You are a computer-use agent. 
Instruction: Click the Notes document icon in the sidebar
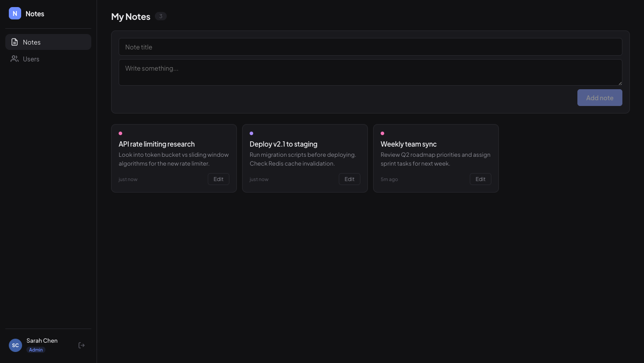click(15, 42)
